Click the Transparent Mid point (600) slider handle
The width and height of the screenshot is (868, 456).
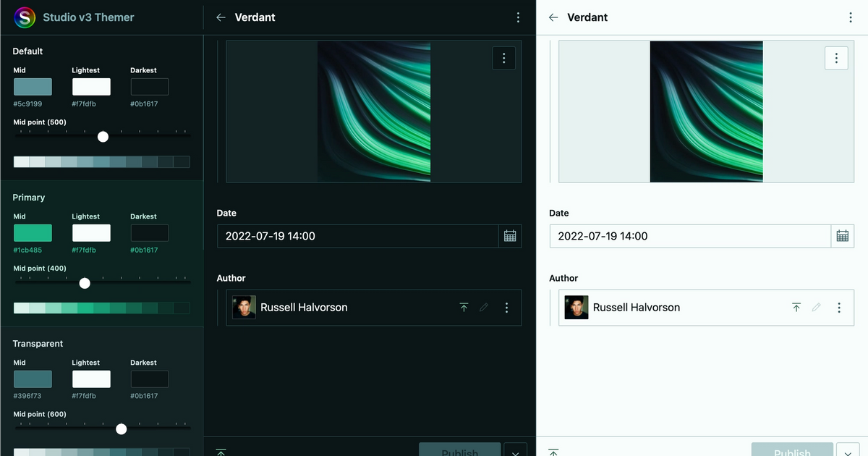[x=121, y=429]
